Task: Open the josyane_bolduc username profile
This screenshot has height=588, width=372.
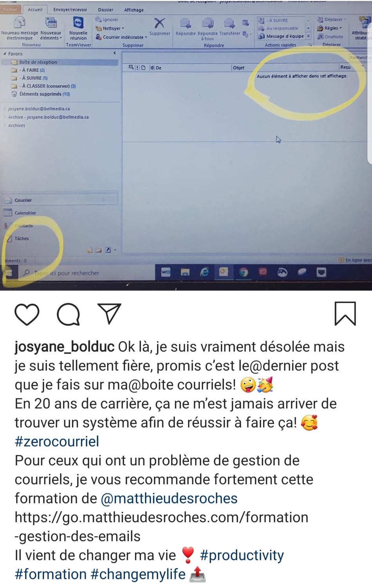Action: pos(65,347)
